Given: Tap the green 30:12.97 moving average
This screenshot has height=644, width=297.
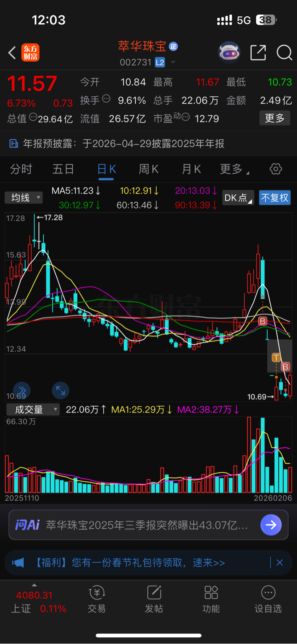Looking at the screenshot, I should pyautogui.click(x=80, y=205).
